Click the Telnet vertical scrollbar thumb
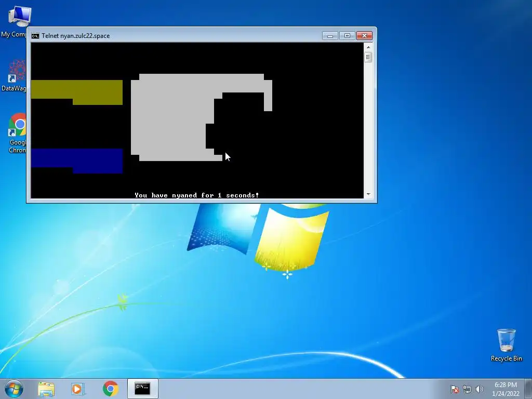Image resolution: width=532 pixels, height=399 pixels. click(x=368, y=57)
